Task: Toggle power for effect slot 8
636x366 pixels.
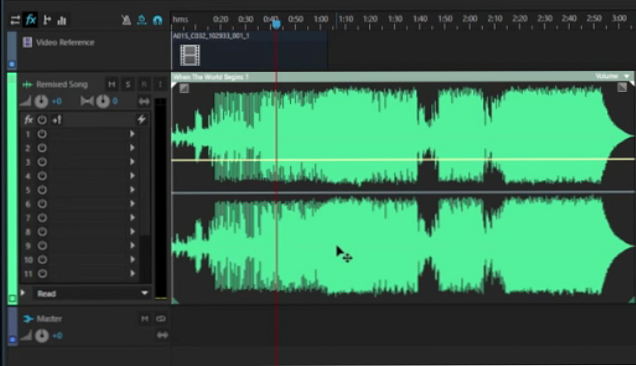Action: point(42,232)
